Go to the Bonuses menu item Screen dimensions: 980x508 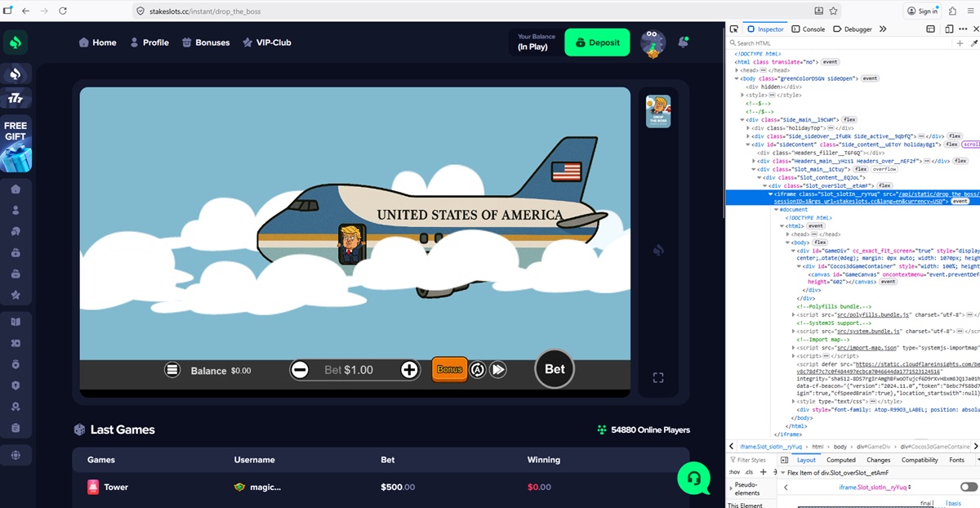pos(205,42)
